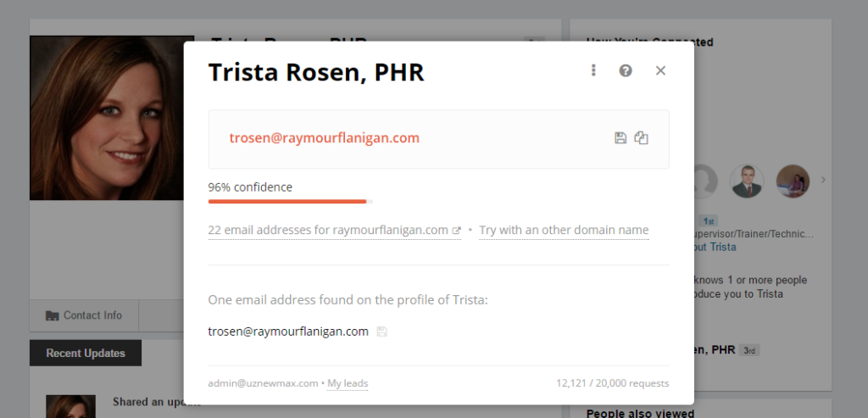Open 22 email addresses for raymourflanigan.com
The height and width of the screenshot is (418, 868).
point(334,231)
